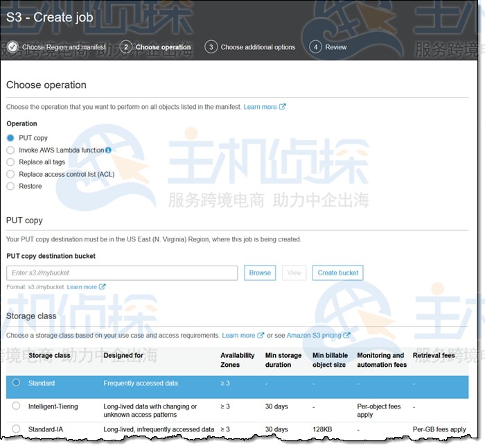
Task: Choose the Restore operation
Action: tap(10, 186)
